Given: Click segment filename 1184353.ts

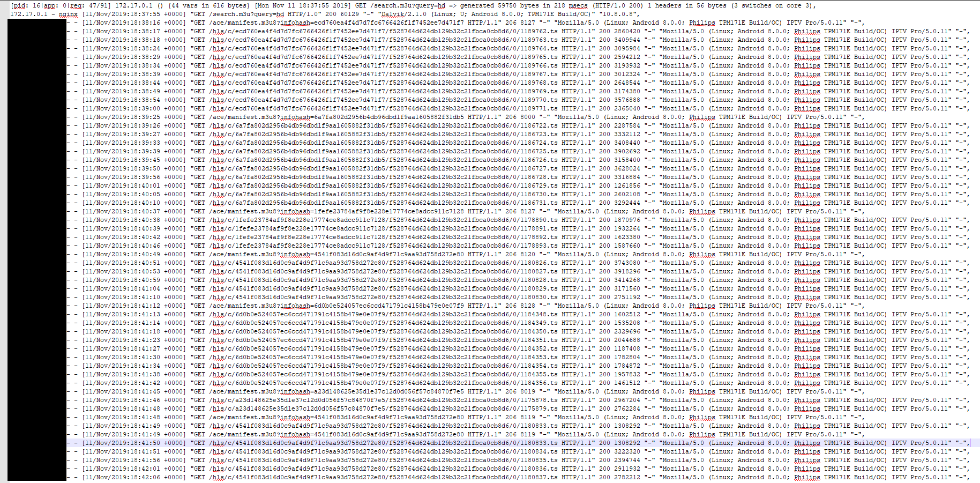Looking at the screenshot, I should click(x=538, y=357).
